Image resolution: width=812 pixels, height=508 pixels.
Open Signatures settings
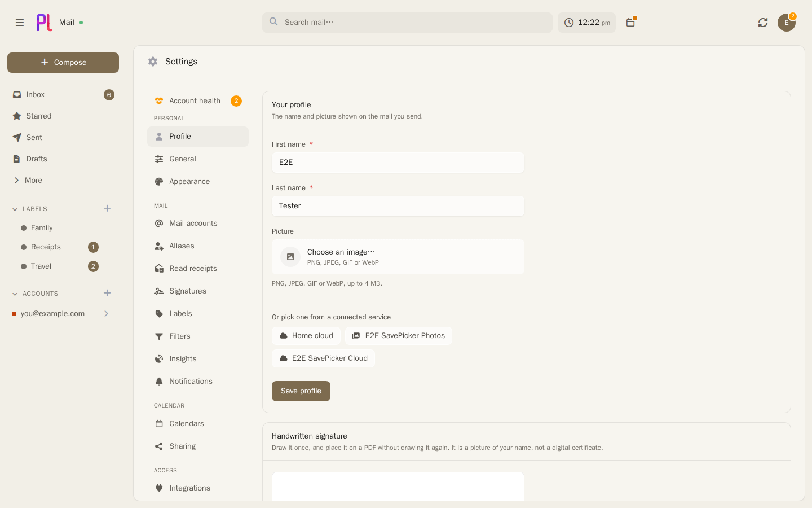198,291
